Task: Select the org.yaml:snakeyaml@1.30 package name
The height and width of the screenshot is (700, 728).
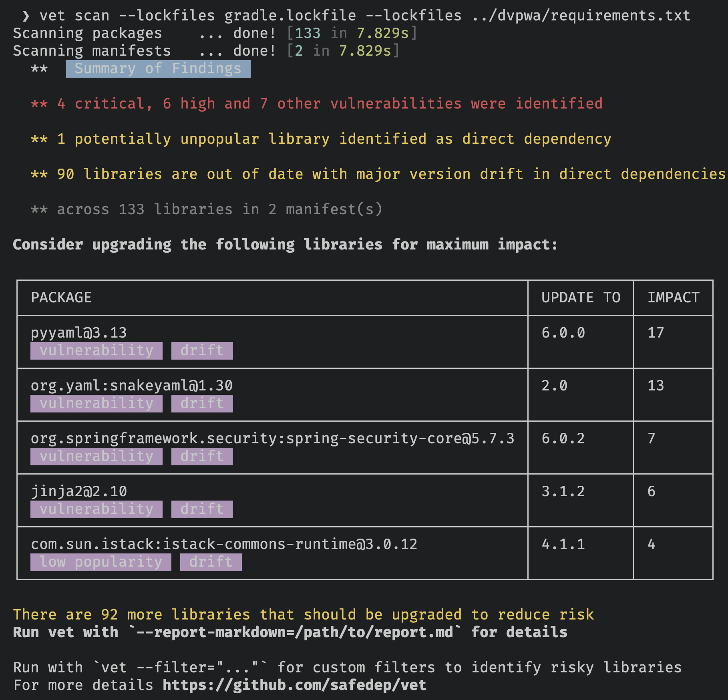Action: (x=132, y=386)
